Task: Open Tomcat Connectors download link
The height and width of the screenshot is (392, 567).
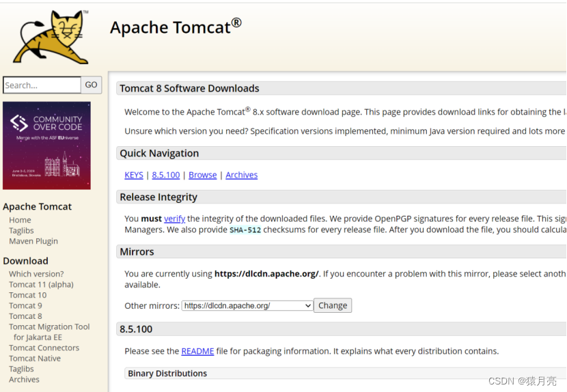Action: (44, 348)
